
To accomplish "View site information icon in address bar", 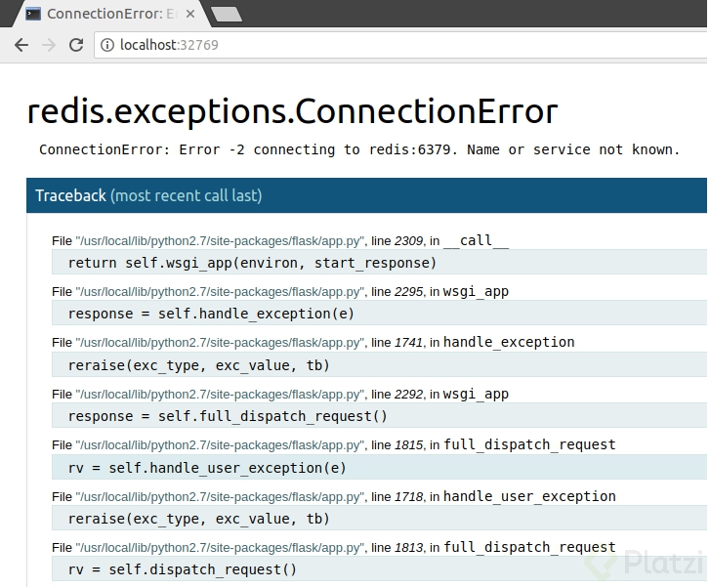I will 106,45.
